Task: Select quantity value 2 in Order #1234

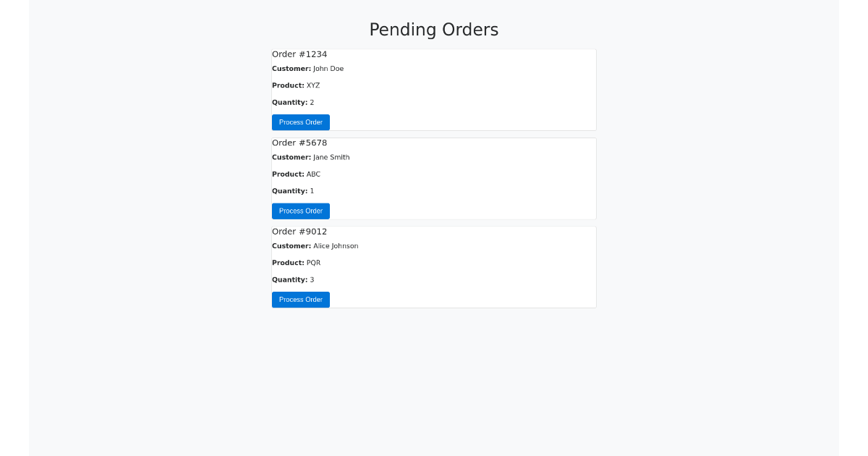Action: (x=312, y=102)
